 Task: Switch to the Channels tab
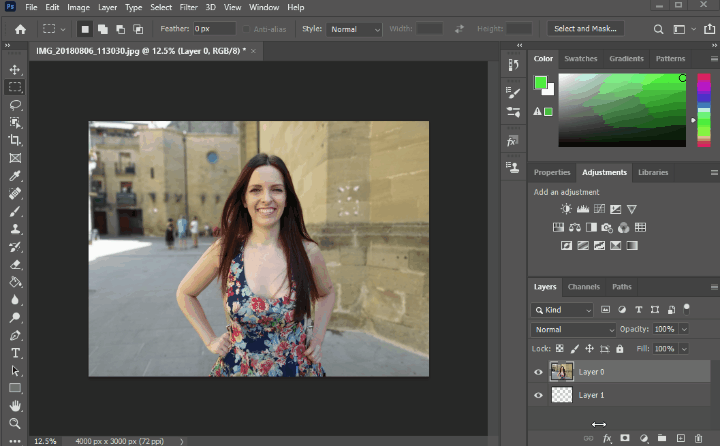(x=584, y=287)
